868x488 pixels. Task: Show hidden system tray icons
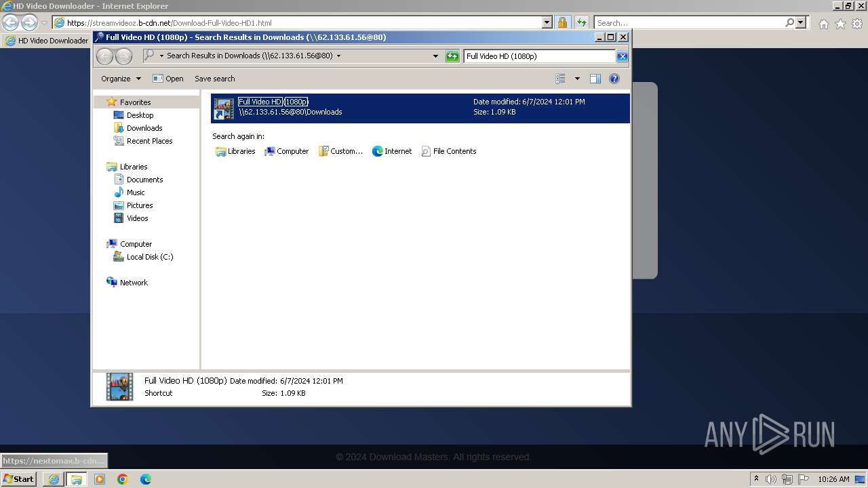pyautogui.click(x=757, y=479)
